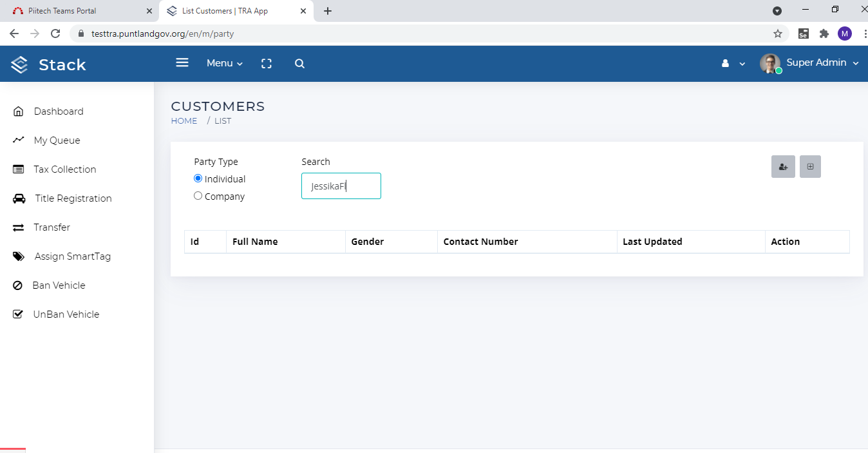Screen dimensions: 868x453
Task: Expand the Menu dropdown in header
Action: [x=225, y=63]
